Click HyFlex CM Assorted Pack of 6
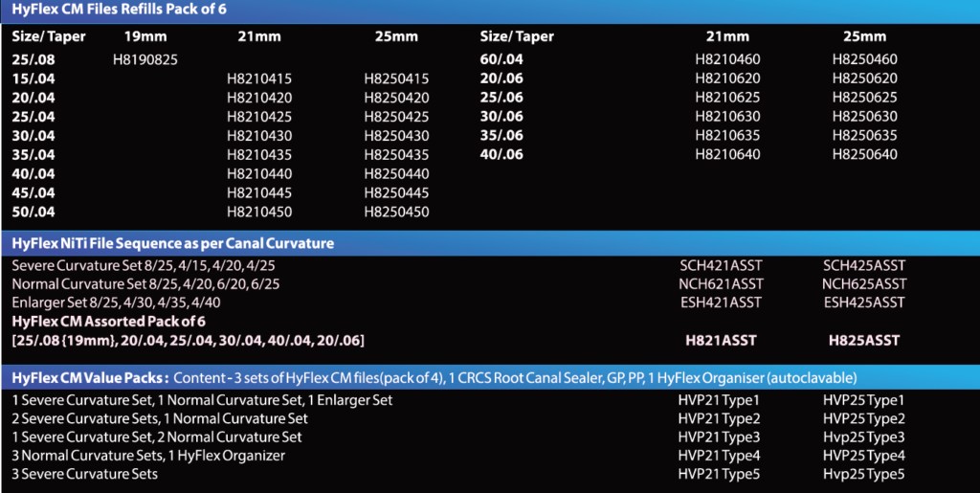980x493 pixels. point(108,322)
